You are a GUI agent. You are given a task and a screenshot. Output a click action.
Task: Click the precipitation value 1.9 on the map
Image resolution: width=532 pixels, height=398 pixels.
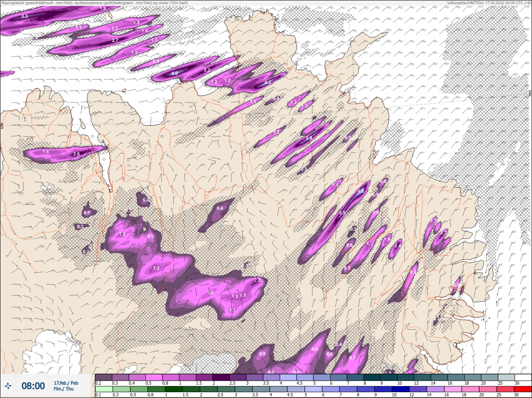(x=103, y=8)
